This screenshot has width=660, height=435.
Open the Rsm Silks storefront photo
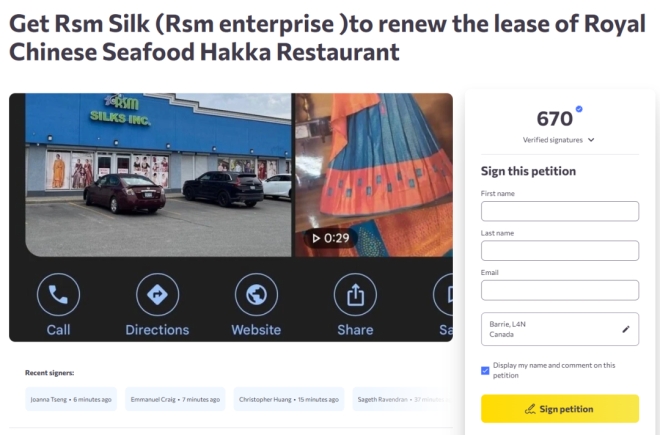pos(158,175)
